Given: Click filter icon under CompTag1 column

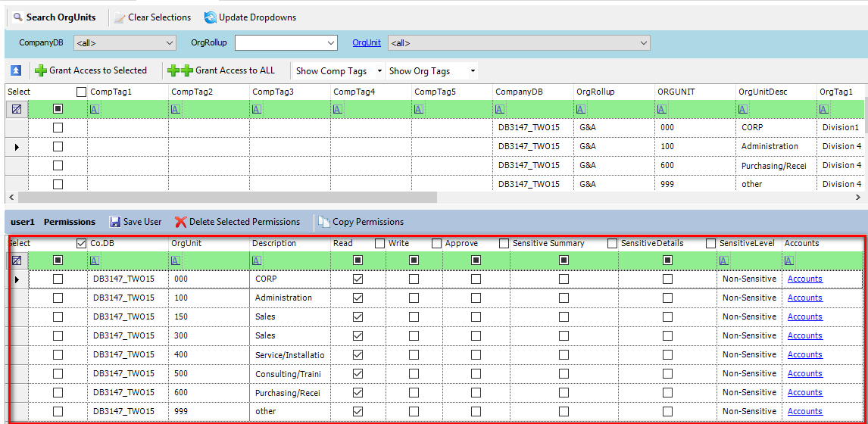Looking at the screenshot, I should pos(94,109).
